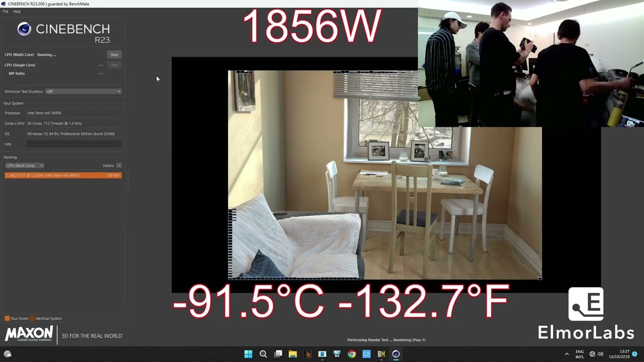Open the network tray icon
This screenshot has height=362, width=644.
(x=592, y=354)
